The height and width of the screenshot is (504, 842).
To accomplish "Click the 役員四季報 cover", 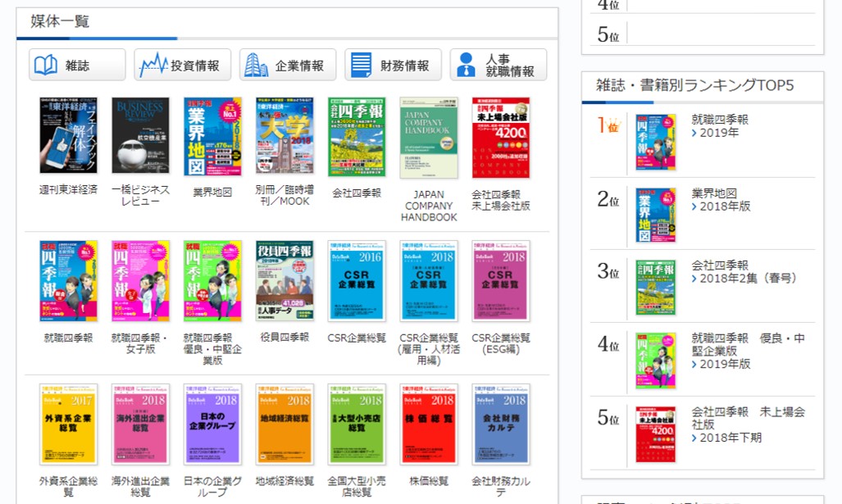I will pyautogui.click(x=284, y=281).
